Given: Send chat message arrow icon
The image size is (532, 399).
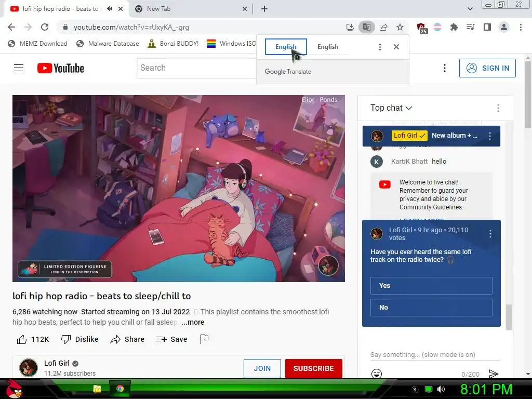Looking at the screenshot, I should [x=494, y=374].
